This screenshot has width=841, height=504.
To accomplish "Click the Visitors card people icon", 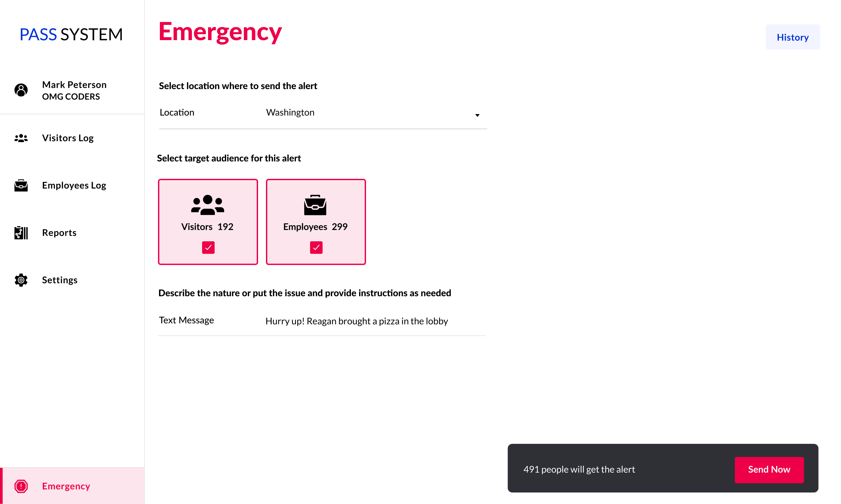I will pos(208,205).
